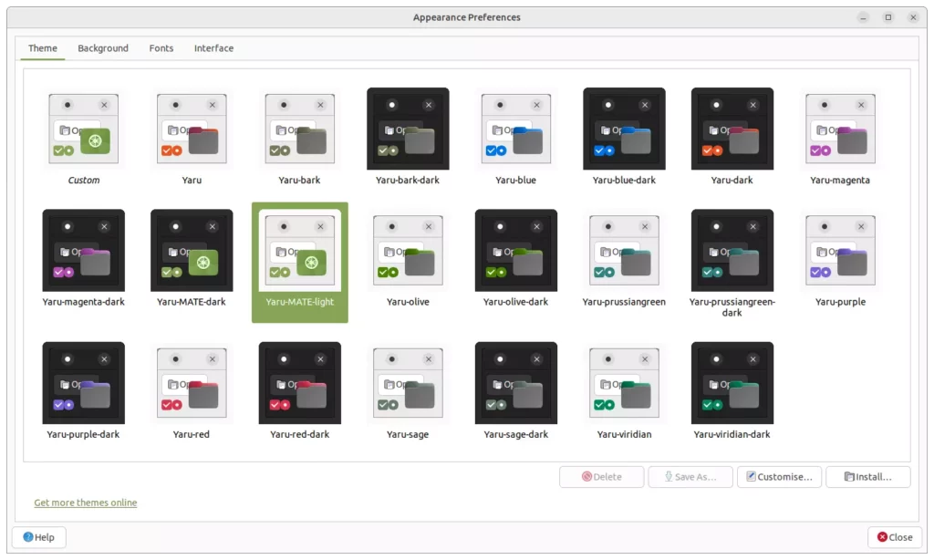Choose the Yaru-sage theme

[408, 383]
